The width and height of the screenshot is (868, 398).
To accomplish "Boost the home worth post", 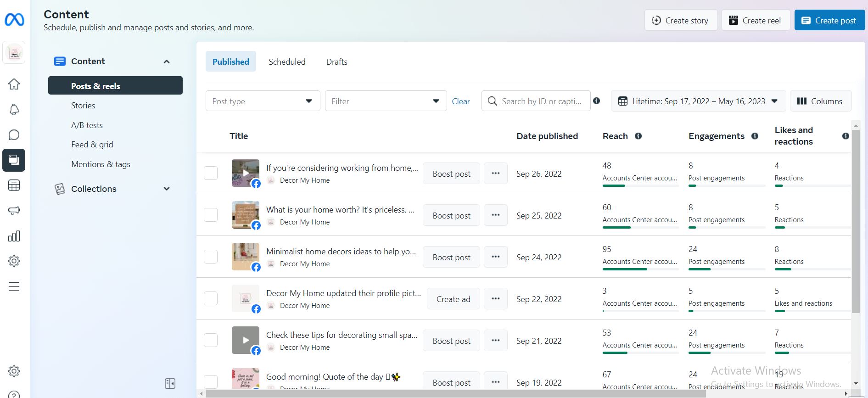I will (x=451, y=215).
